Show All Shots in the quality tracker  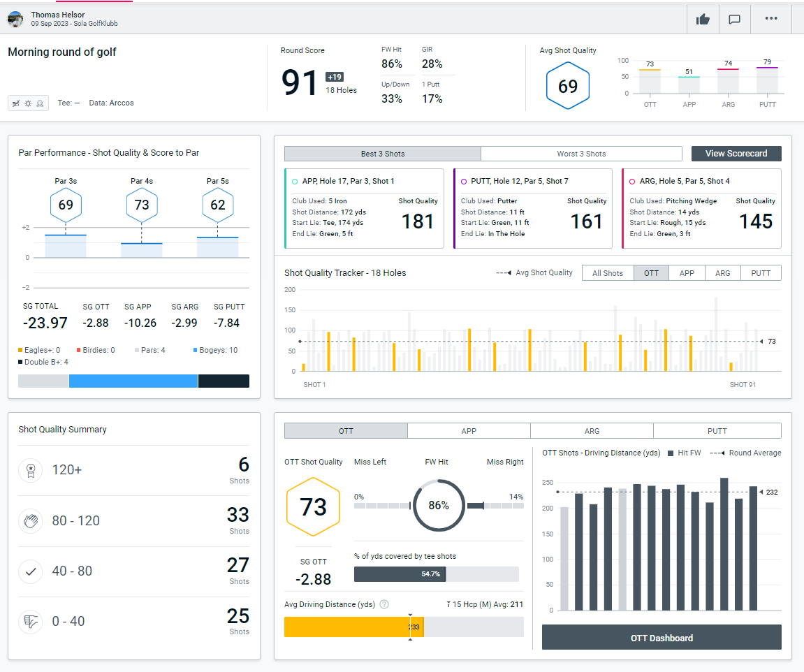click(607, 273)
